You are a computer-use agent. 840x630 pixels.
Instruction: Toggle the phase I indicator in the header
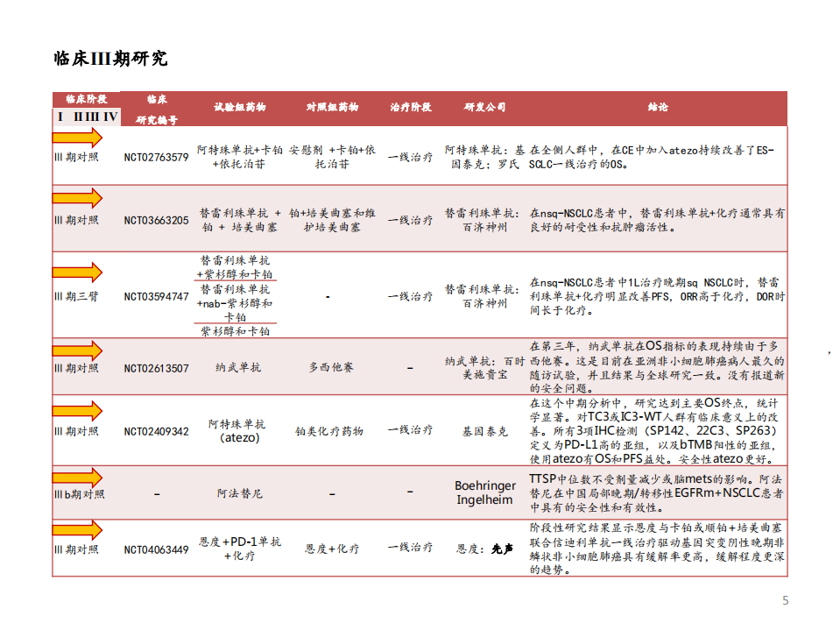[x=60, y=116]
